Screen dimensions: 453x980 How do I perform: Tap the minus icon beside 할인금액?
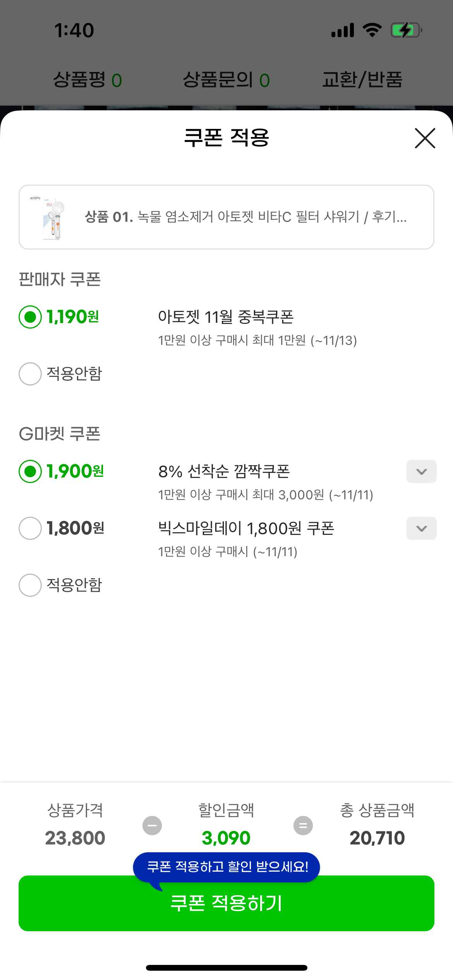152,826
